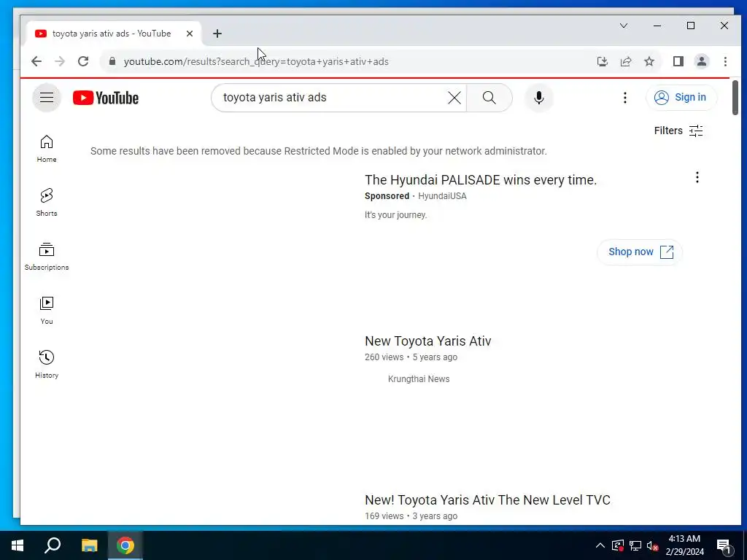
Task: Click the YouTube logo
Action: tap(106, 98)
